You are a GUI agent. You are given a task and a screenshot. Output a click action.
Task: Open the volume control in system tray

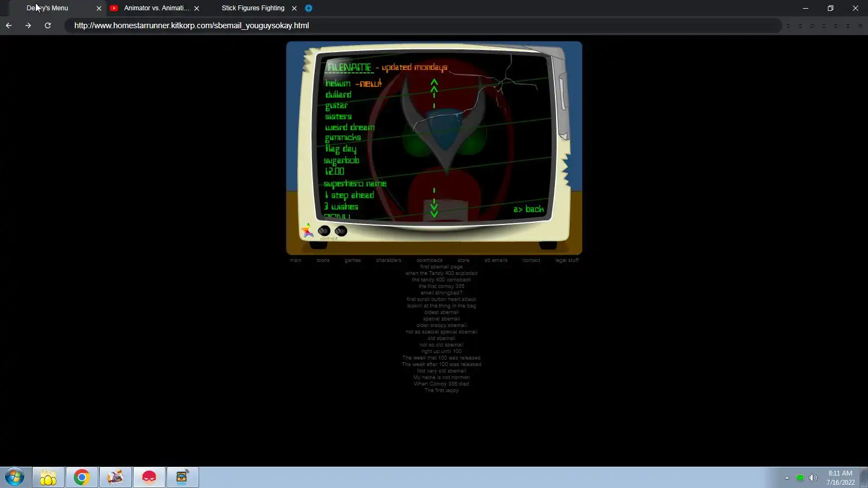coord(813,478)
